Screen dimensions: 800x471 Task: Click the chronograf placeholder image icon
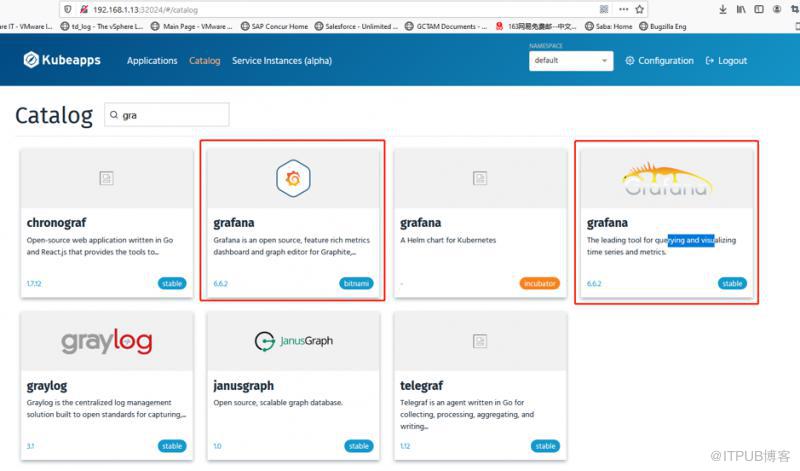coord(106,178)
